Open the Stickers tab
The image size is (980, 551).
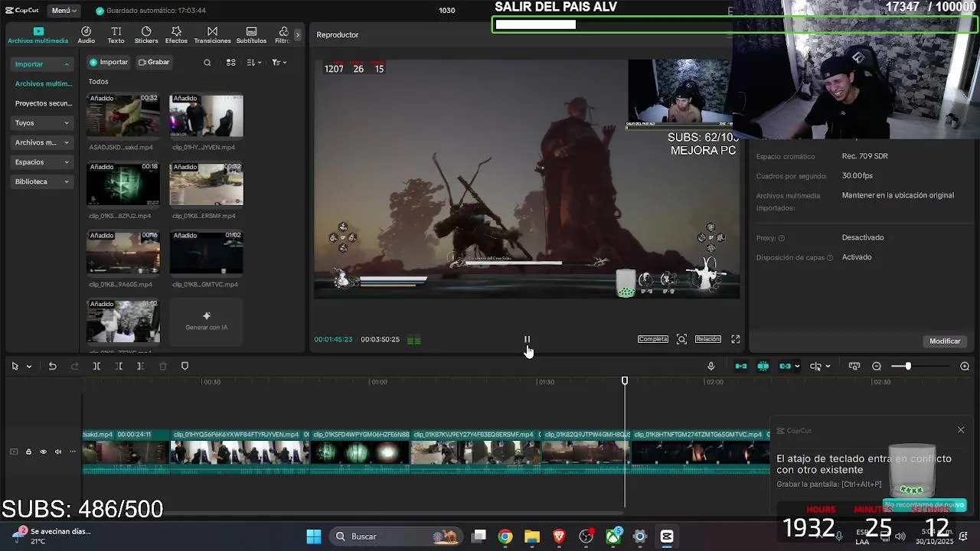146,35
